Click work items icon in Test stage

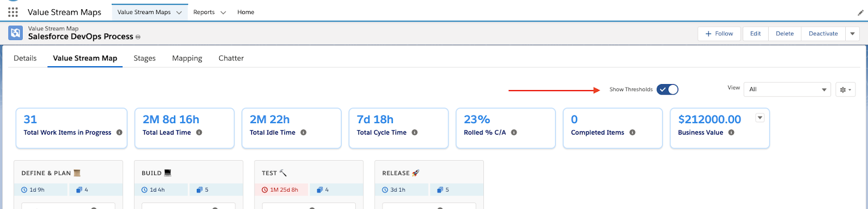click(x=320, y=190)
